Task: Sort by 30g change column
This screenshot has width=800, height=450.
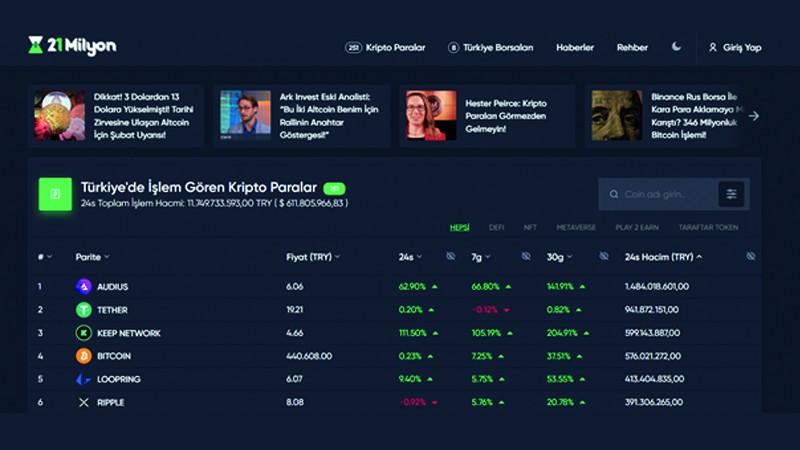Action: [559, 257]
